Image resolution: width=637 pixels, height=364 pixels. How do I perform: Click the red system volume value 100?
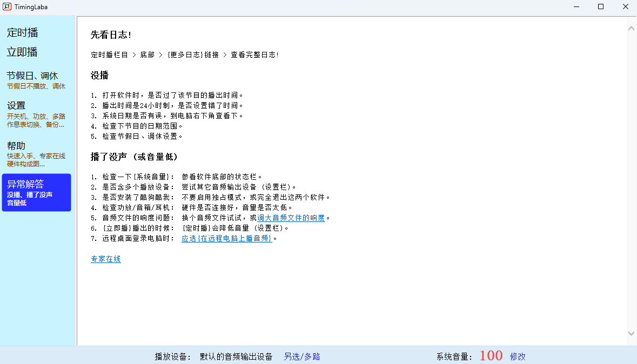[x=491, y=356]
